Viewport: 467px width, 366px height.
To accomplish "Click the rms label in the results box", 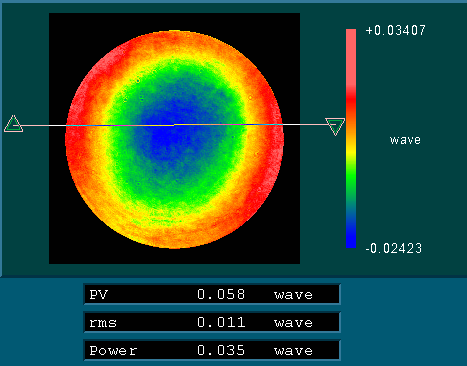I will point(103,323).
